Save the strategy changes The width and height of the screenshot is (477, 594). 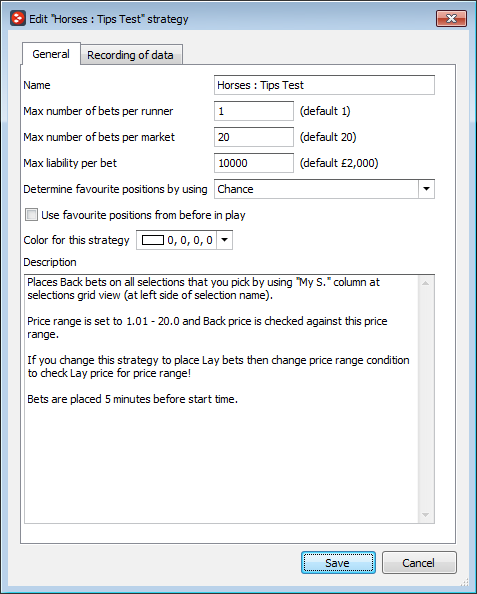tap(338, 563)
